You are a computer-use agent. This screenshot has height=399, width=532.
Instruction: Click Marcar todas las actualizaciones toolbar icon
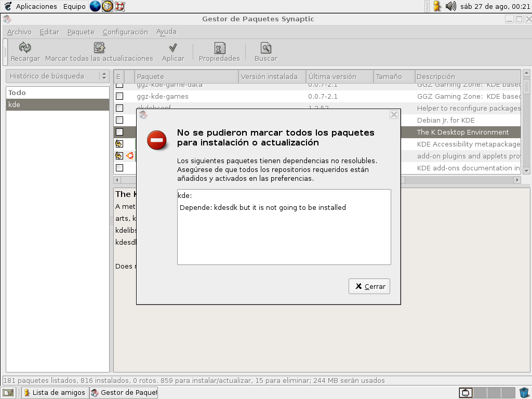[x=99, y=47]
